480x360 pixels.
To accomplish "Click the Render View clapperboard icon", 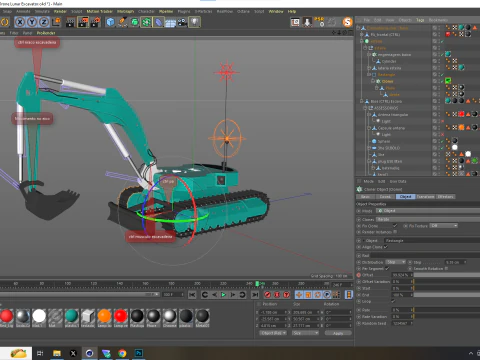I will [x=71, y=22].
